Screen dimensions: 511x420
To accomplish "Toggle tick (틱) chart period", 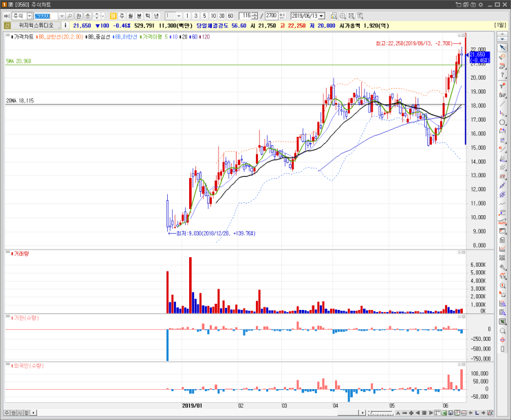I will tap(148, 16).
